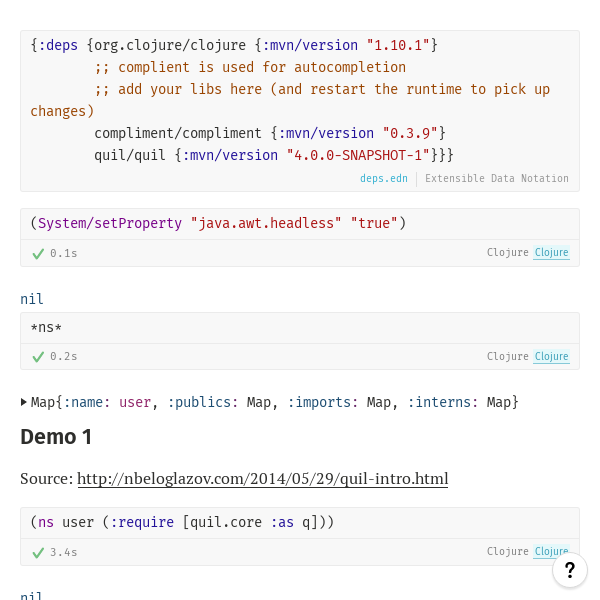Click the green checkmark under the ns user cell
This screenshot has width=600, height=600.
(38, 552)
